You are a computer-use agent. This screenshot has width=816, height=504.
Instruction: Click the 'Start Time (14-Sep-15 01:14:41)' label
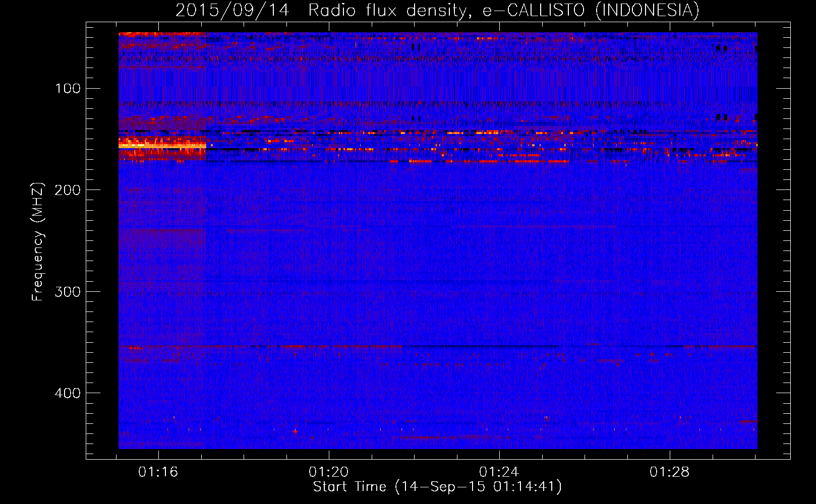pyautogui.click(x=437, y=487)
